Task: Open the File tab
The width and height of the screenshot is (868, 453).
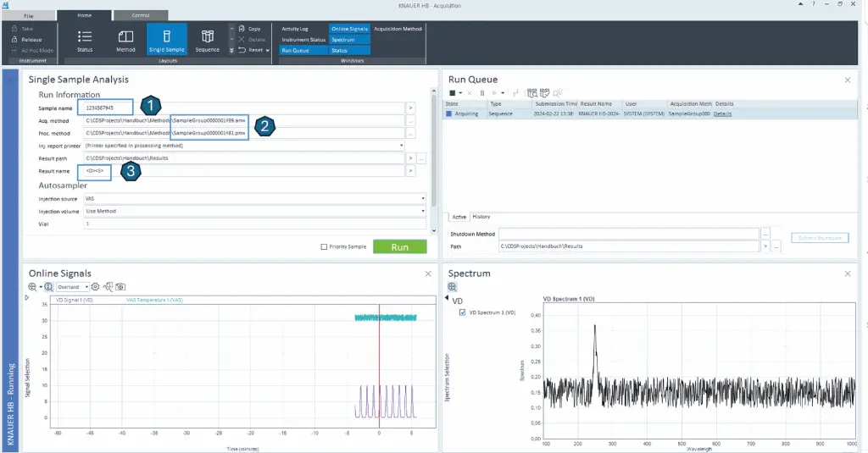Action: 29,16
